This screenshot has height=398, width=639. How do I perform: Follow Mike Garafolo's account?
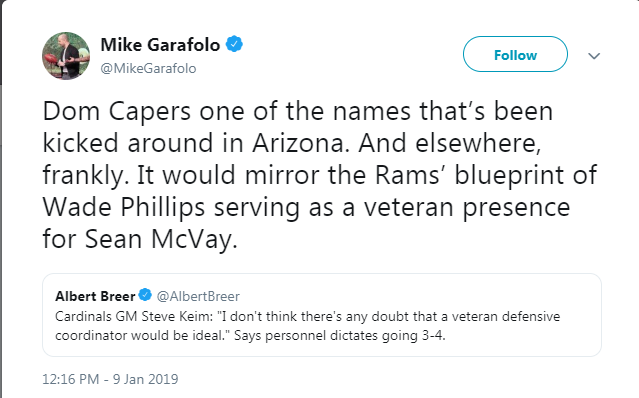515,54
